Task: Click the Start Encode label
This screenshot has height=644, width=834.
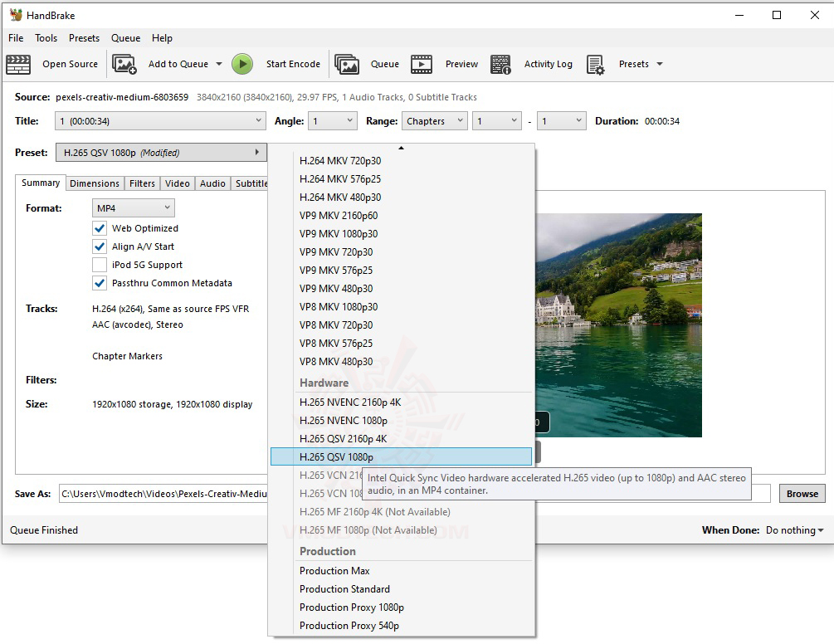Action: click(293, 64)
